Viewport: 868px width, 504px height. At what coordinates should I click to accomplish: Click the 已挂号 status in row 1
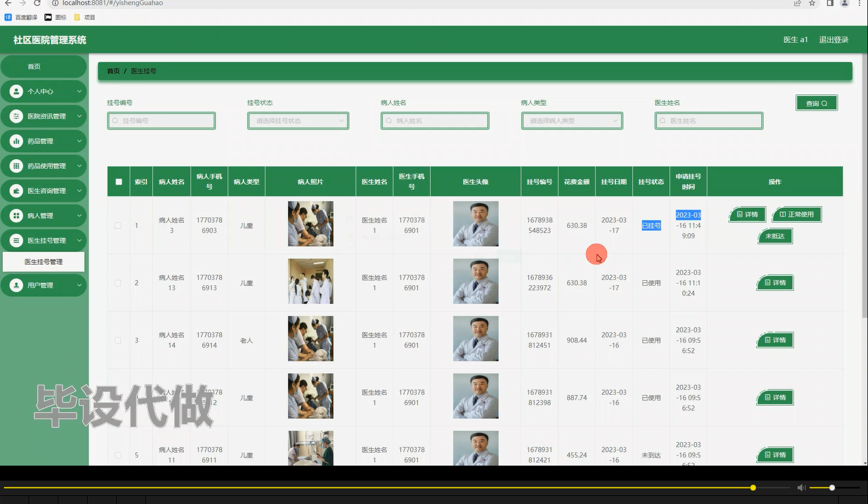click(x=651, y=226)
